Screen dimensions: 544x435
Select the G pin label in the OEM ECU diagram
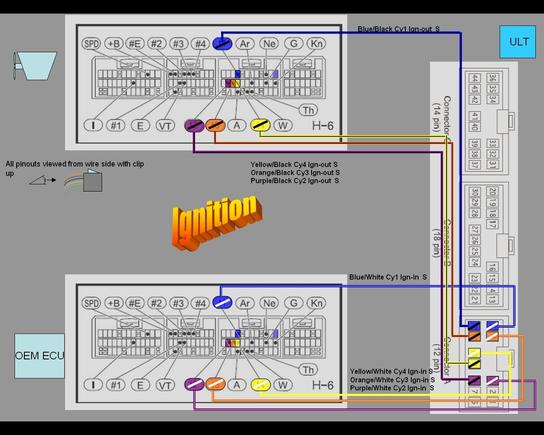click(294, 303)
